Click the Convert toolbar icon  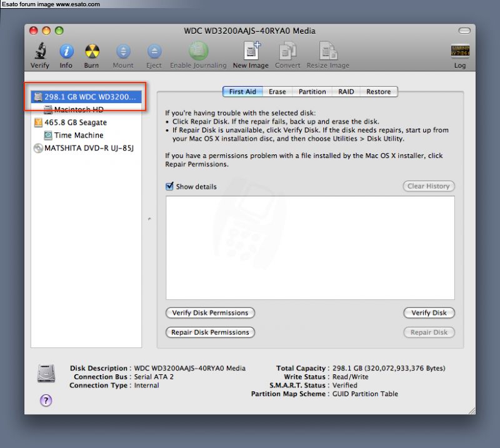pos(287,51)
